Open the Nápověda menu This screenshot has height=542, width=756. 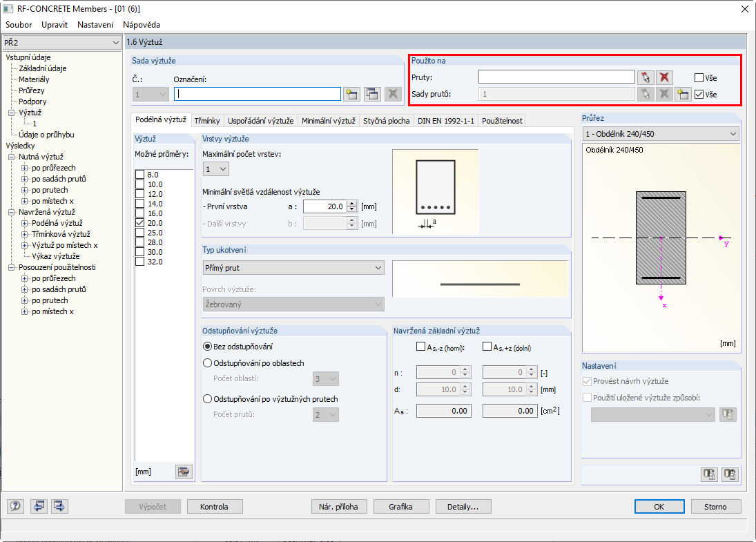click(142, 25)
